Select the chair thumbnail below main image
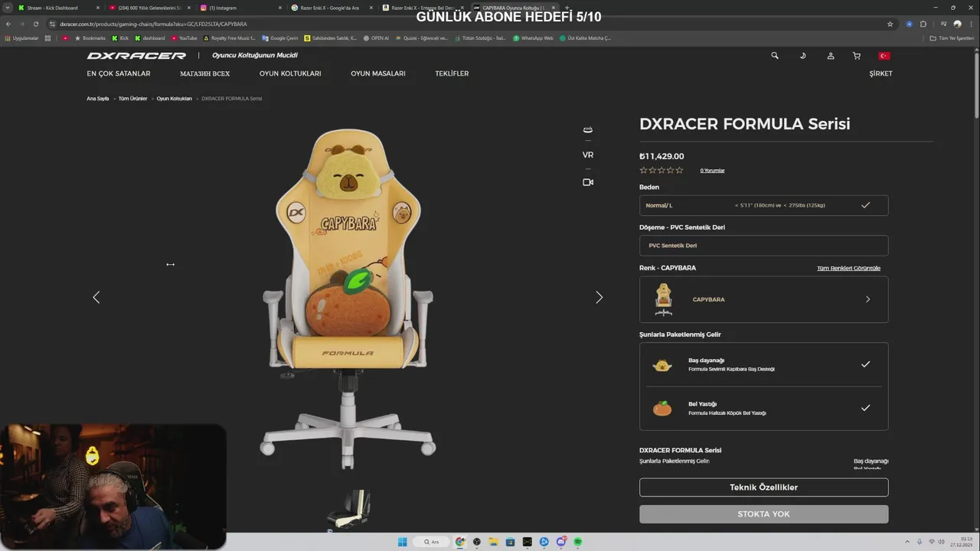The width and height of the screenshot is (980, 551). coord(350,510)
